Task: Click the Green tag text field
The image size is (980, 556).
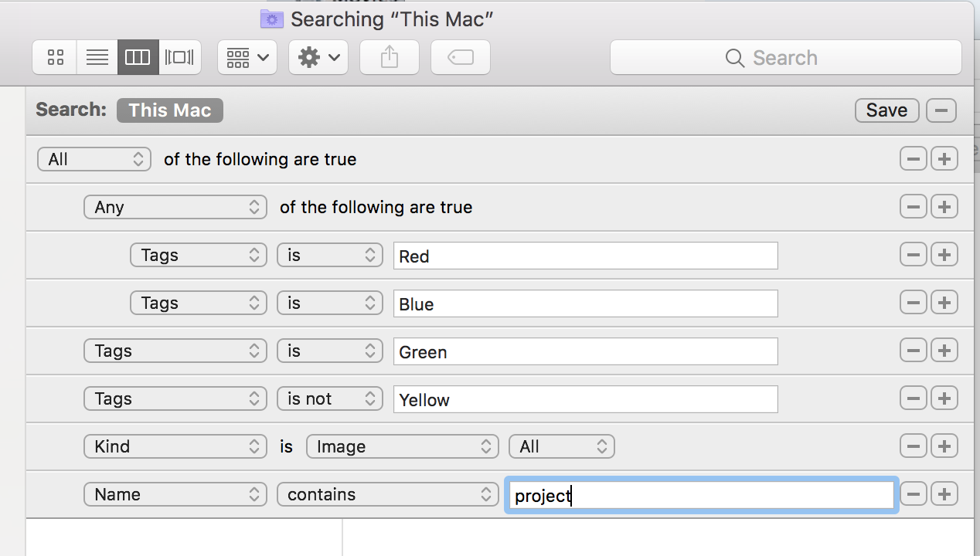Action: tap(584, 351)
